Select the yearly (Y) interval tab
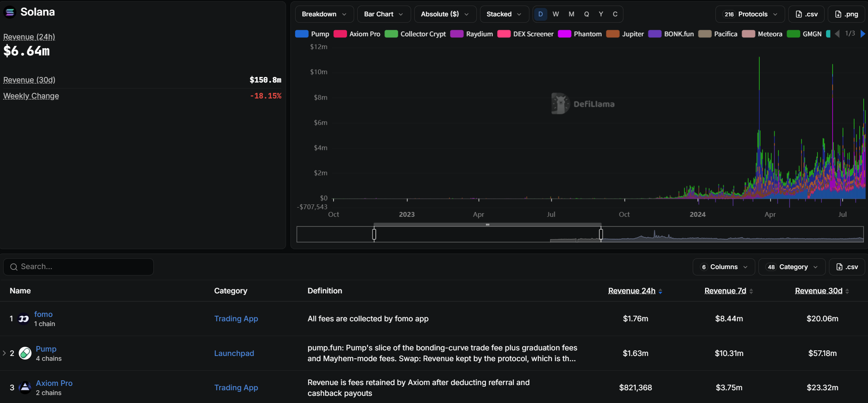 (601, 14)
